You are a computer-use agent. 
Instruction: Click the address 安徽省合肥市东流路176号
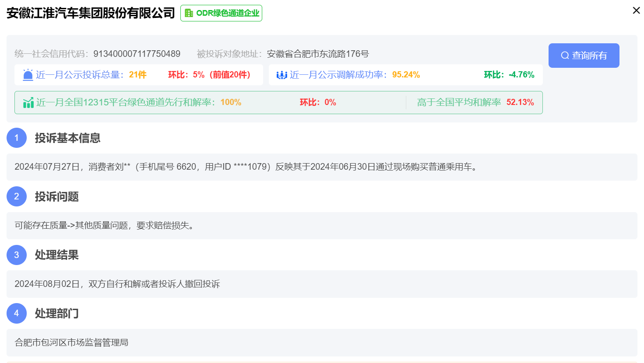(x=318, y=53)
